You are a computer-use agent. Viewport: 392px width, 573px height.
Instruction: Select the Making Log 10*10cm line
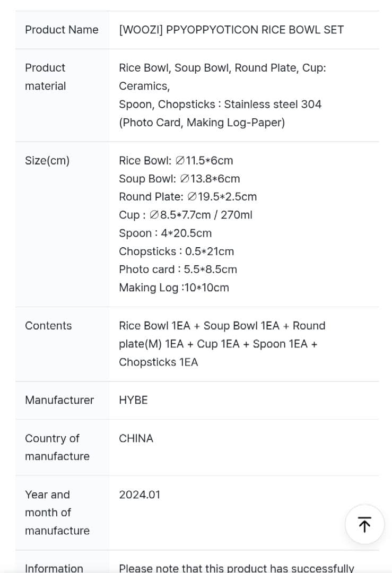click(174, 288)
